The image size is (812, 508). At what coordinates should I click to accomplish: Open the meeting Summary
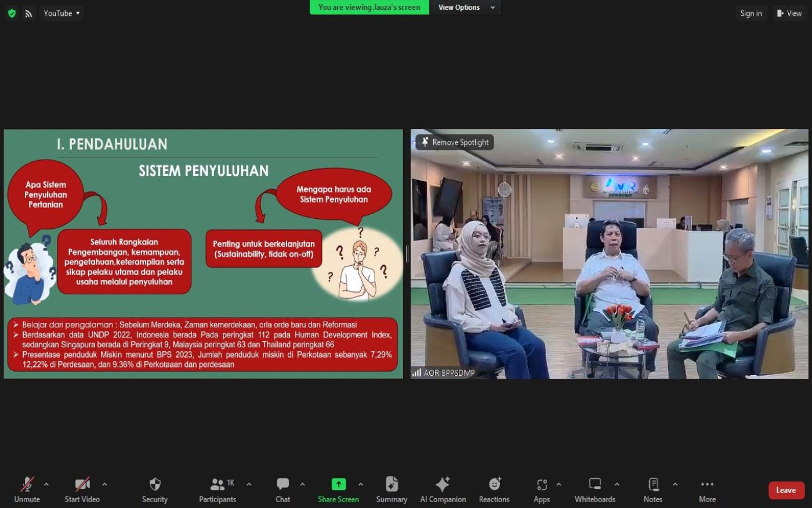tap(391, 490)
